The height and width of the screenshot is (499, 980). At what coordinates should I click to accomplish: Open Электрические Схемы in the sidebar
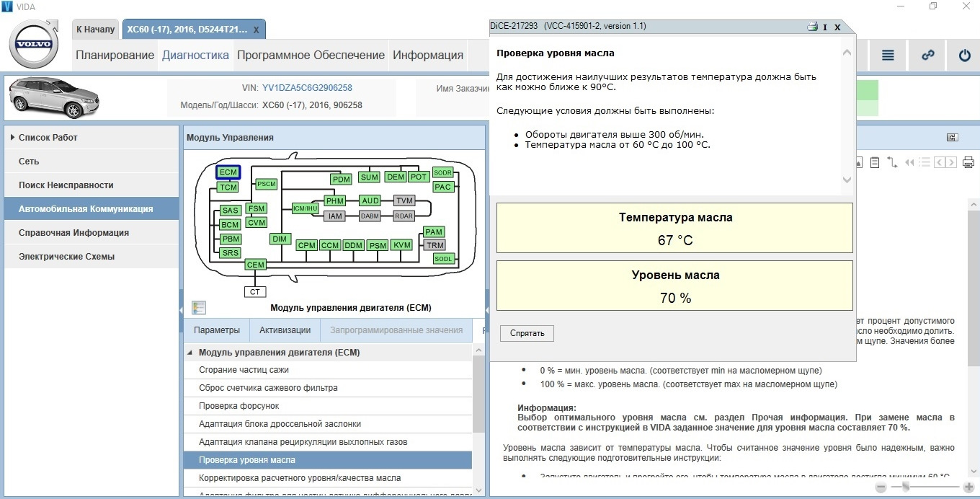[92, 257]
